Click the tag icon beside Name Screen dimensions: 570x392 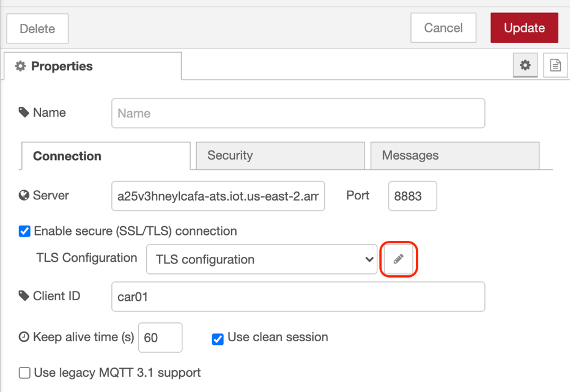[x=24, y=113]
